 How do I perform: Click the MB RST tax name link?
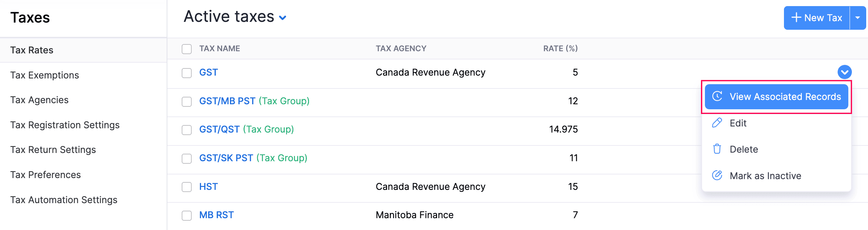tap(216, 215)
